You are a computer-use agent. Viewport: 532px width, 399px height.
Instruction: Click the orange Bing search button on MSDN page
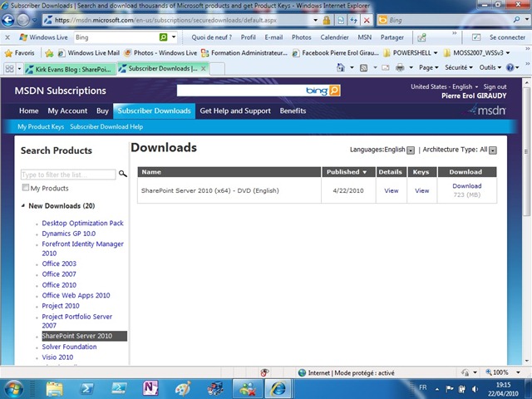334,91
